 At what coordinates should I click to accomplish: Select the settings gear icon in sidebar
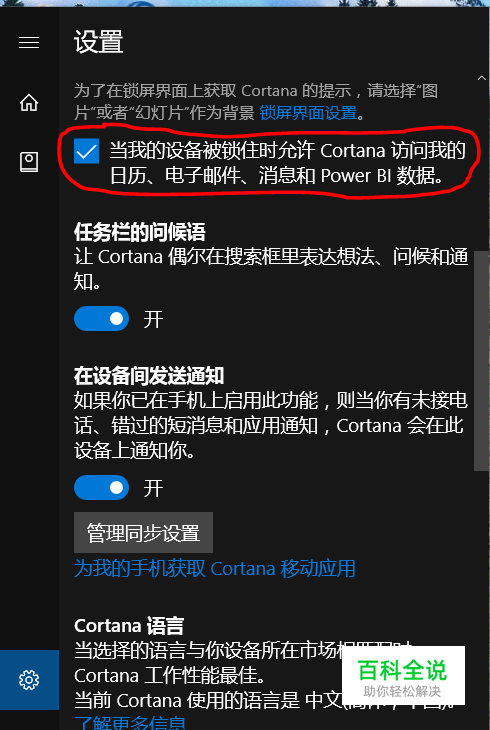(x=29, y=680)
